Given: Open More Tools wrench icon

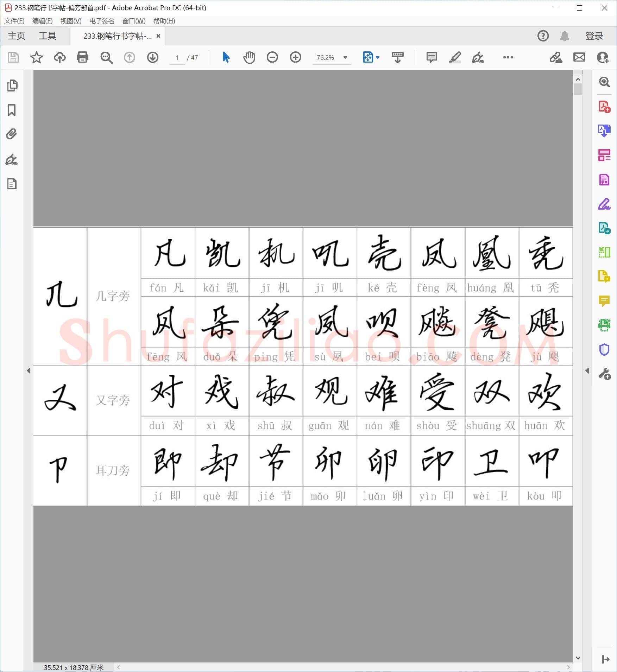Looking at the screenshot, I should point(604,374).
